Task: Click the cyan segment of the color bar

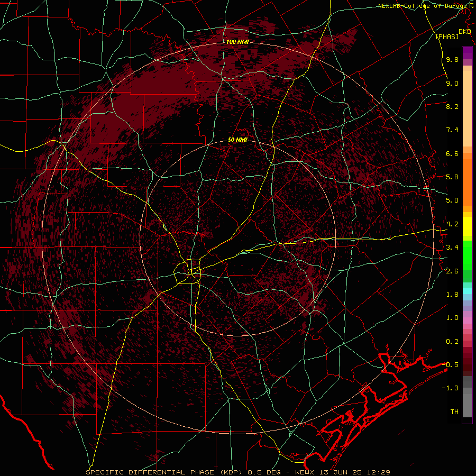Action: 467,291
